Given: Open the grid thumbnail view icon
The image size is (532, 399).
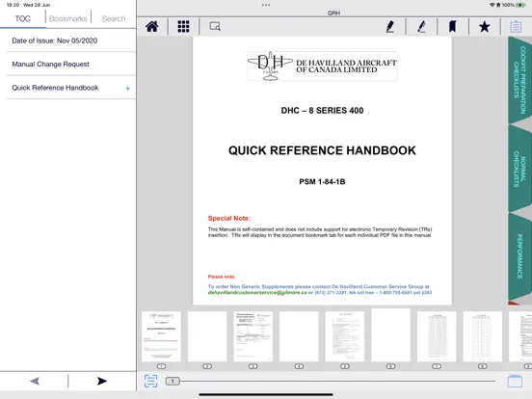Looking at the screenshot, I should pos(183,26).
